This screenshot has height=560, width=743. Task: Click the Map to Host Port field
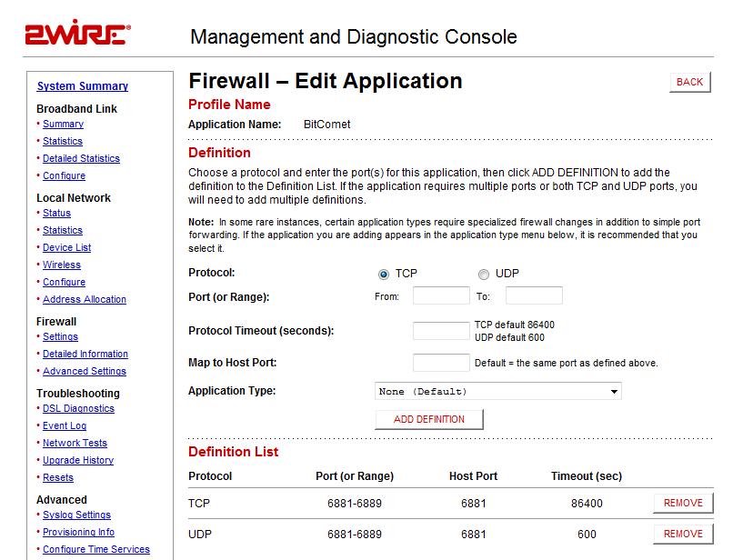441,363
